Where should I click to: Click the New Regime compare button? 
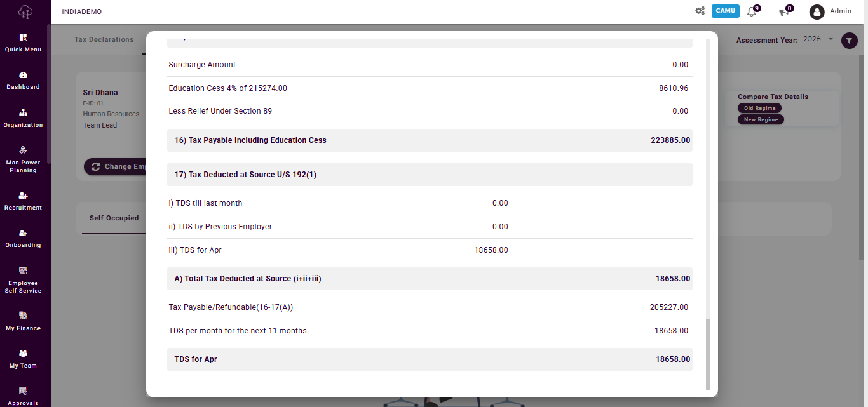tap(761, 119)
